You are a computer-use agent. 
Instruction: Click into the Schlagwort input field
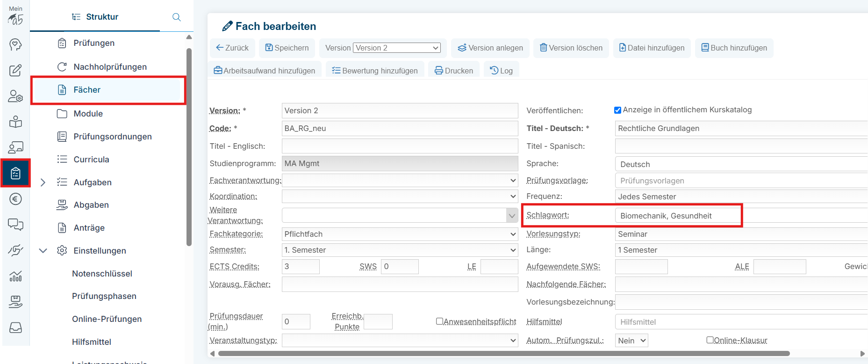678,216
